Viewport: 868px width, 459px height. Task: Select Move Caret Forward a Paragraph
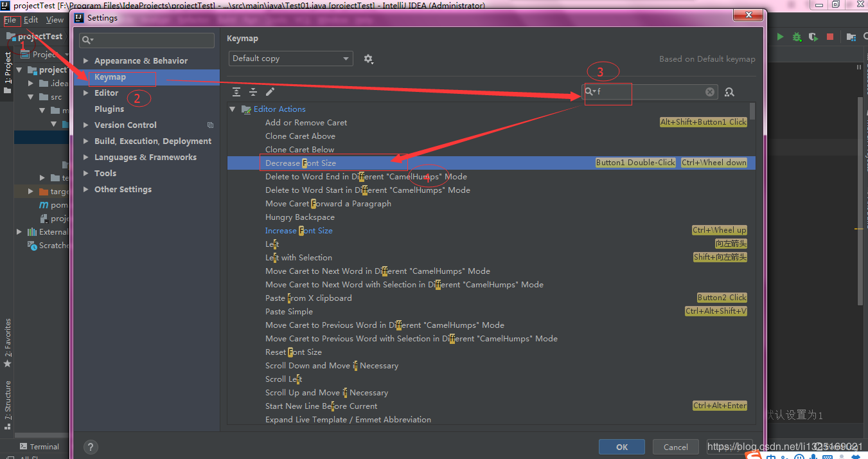point(328,204)
